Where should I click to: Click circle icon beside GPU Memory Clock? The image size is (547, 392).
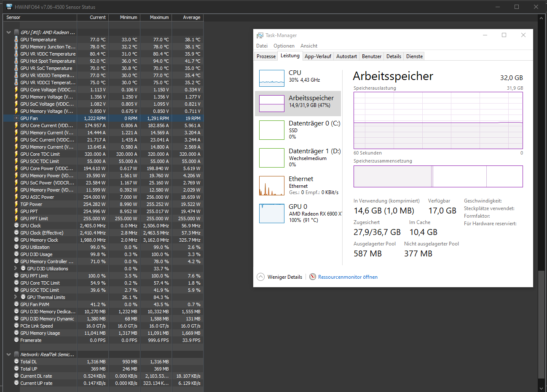[x=16, y=240]
